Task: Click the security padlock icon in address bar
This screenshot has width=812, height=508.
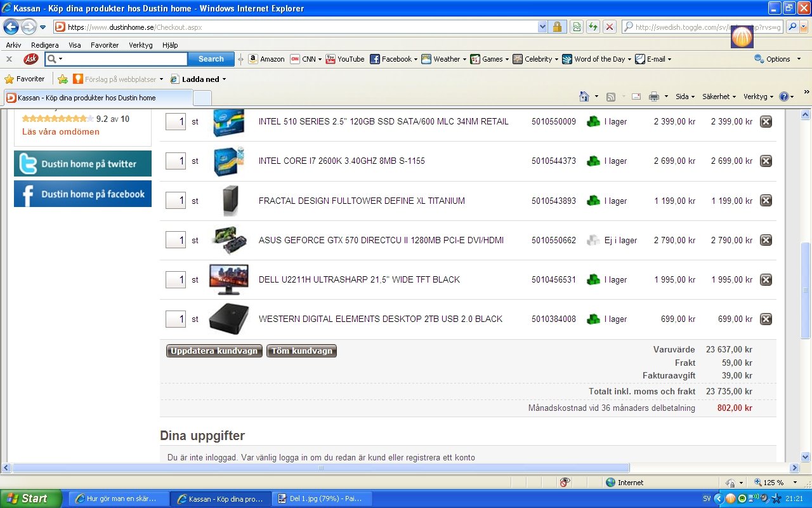Action: tap(557, 27)
